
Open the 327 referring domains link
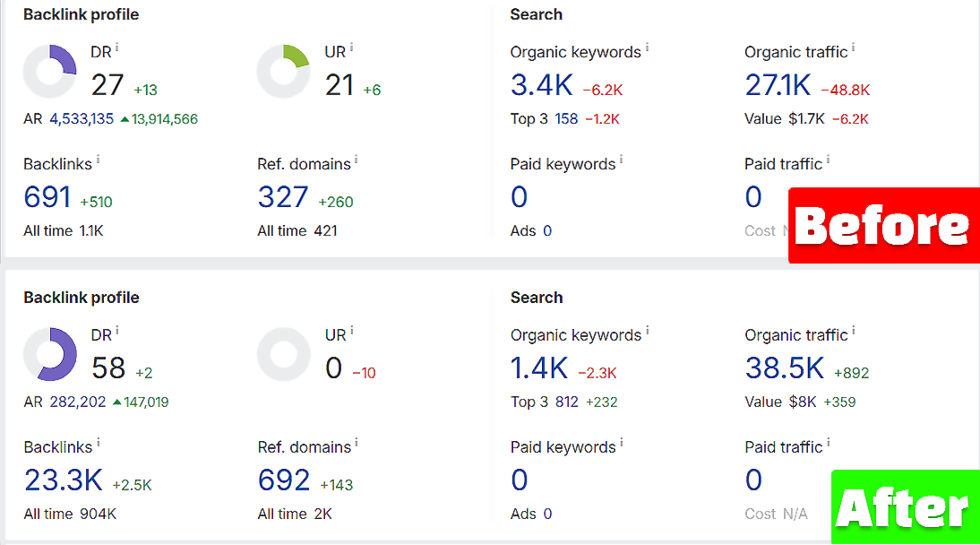click(x=283, y=197)
